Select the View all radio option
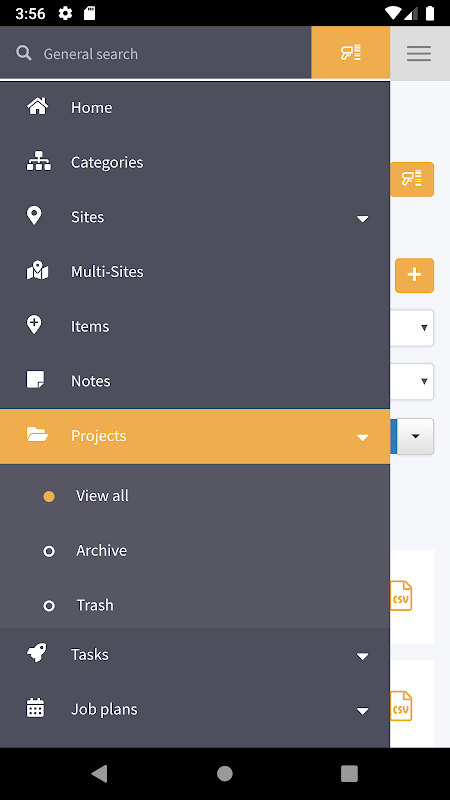The image size is (450, 800). tap(49, 496)
